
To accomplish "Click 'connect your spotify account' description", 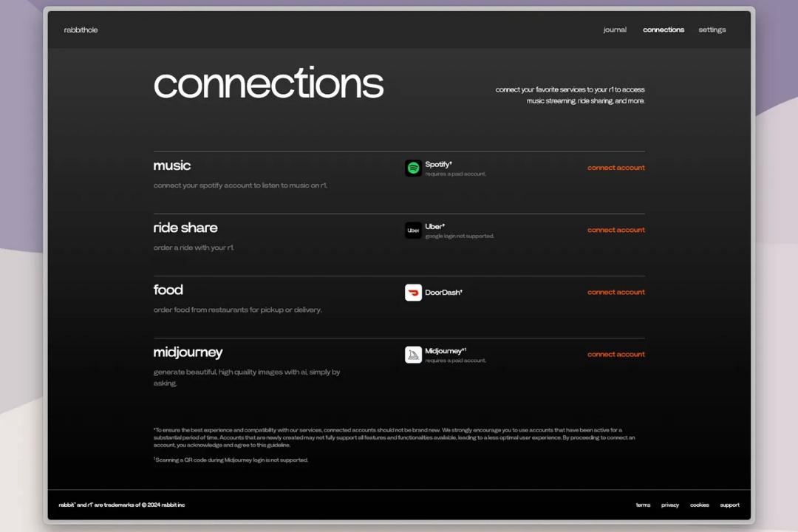I will click(x=240, y=185).
